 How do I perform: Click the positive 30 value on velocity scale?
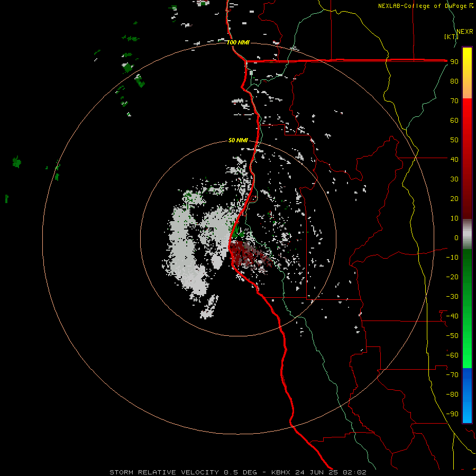pos(454,179)
